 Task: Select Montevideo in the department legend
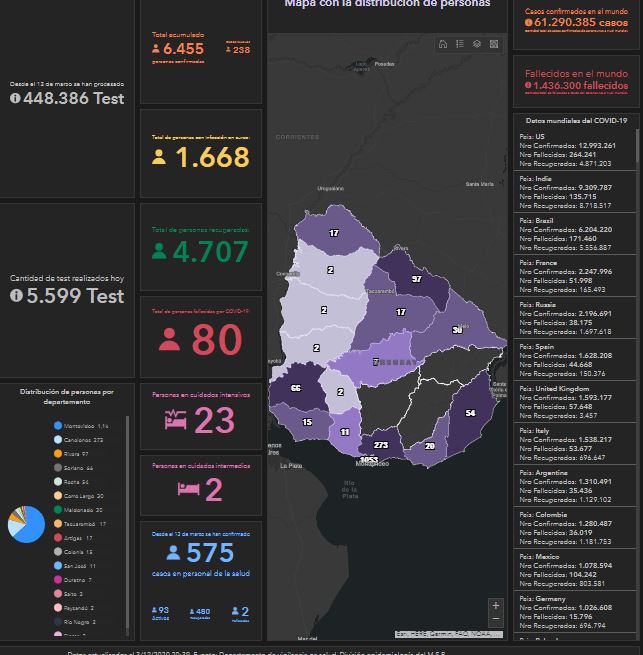coord(80,426)
